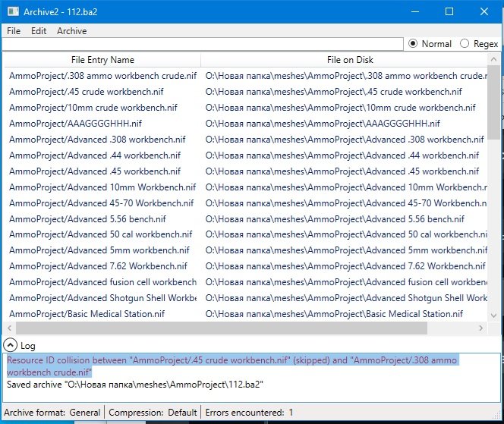
Task: Minimize the Archive2 window
Action: 414,11
